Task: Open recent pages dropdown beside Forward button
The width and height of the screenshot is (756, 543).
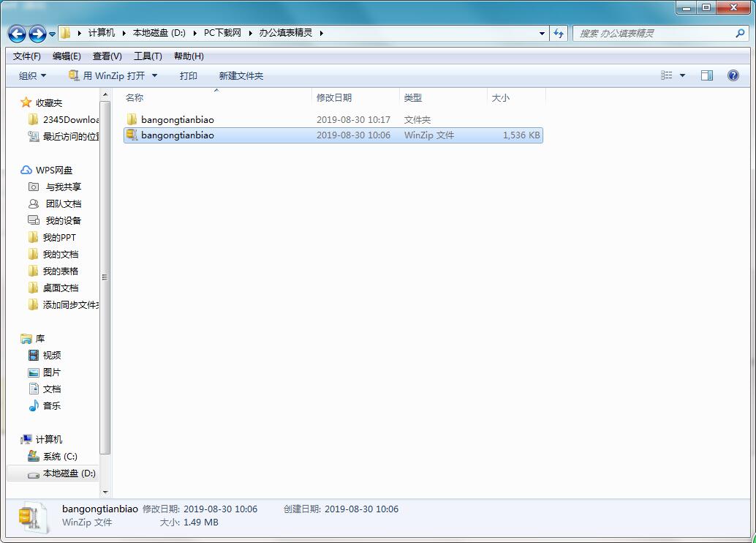Action: [52, 34]
